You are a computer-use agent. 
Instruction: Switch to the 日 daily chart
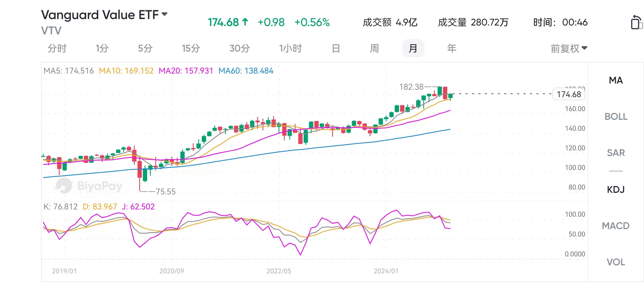pyautogui.click(x=336, y=49)
